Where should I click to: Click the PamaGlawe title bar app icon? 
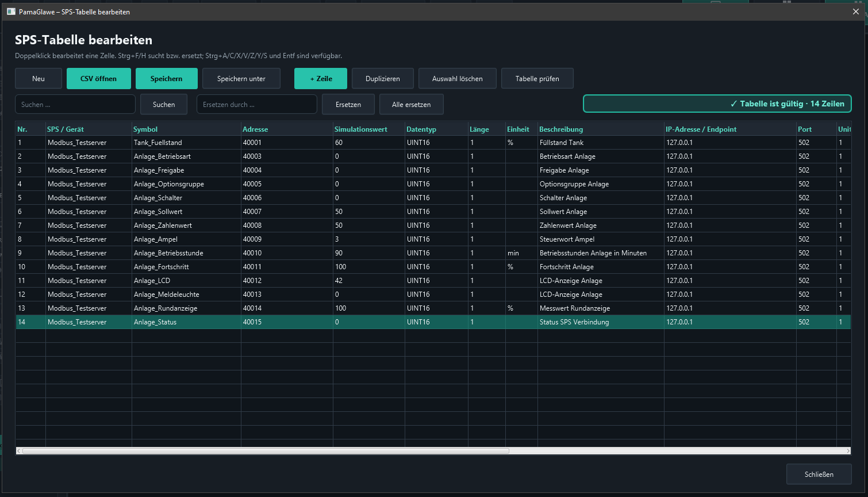11,12
